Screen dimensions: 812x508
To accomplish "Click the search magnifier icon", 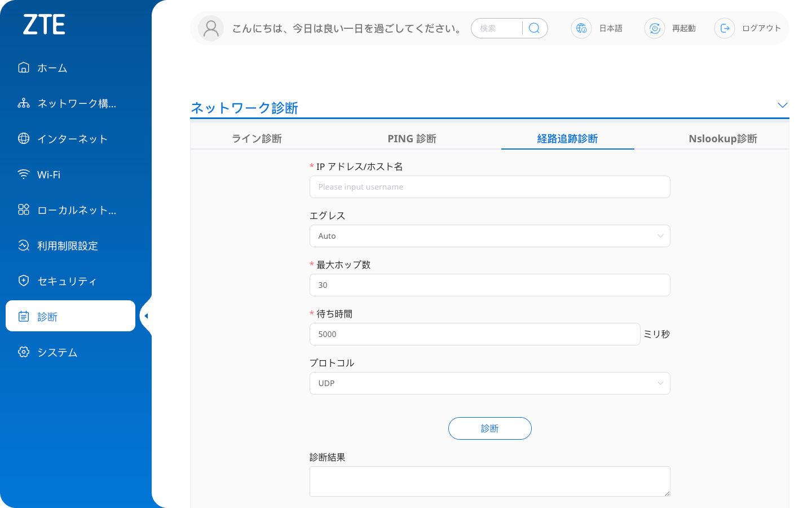I will pyautogui.click(x=534, y=28).
